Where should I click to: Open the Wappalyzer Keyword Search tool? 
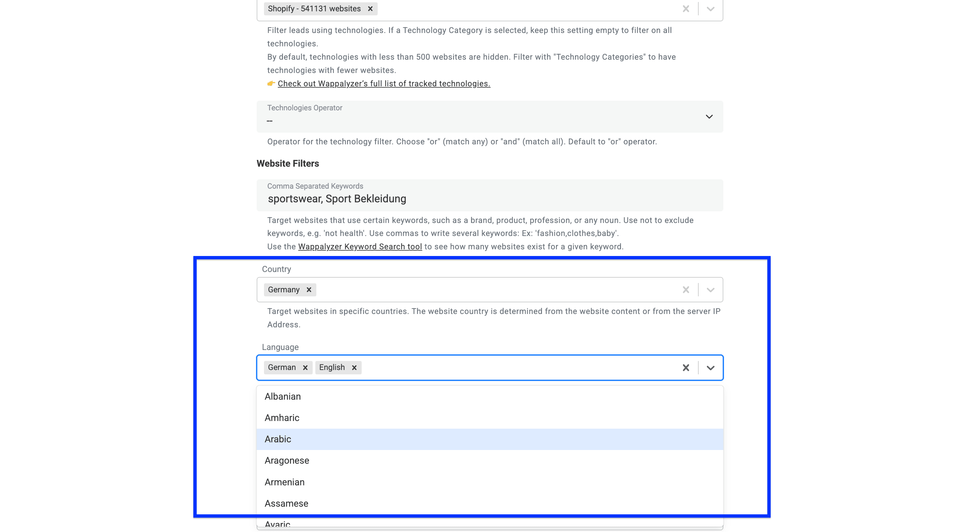pyautogui.click(x=360, y=247)
